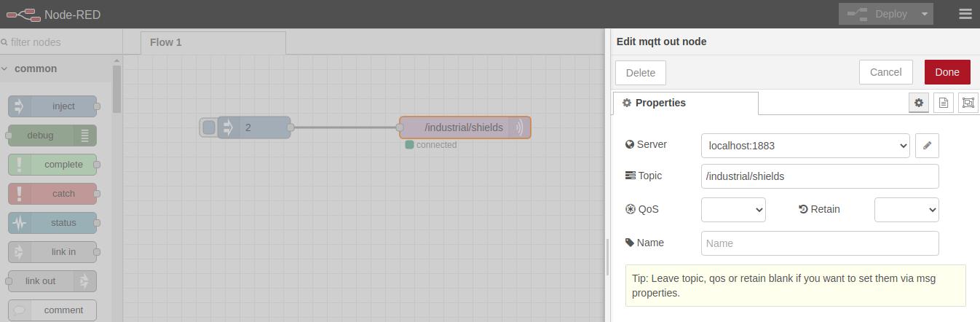Screen dimensions: 980x322
Task: Select the /industrial/shields mqtt out node
Action: point(465,127)
